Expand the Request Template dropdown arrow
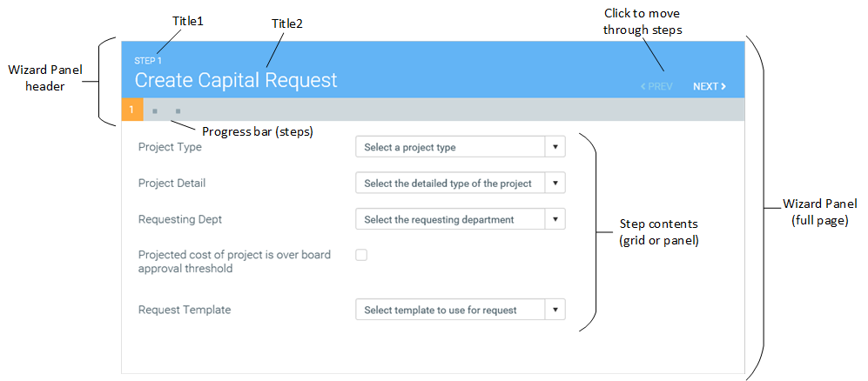The image size is (868, 381). point(555,310)
